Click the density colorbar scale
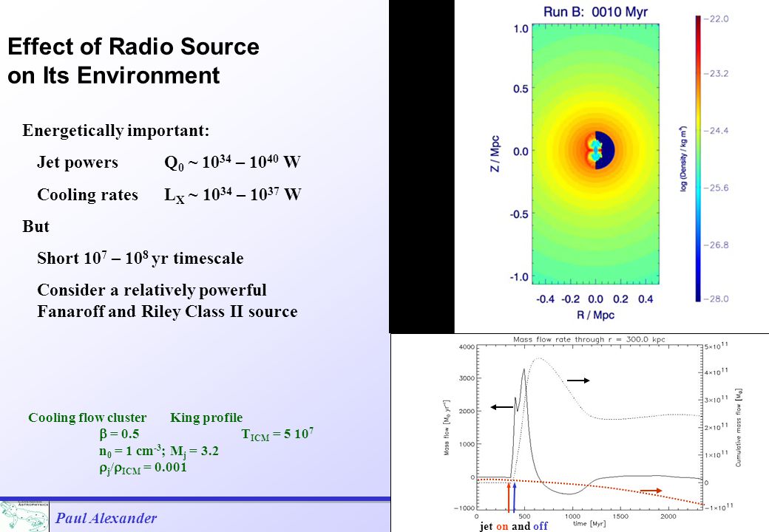Viewport: 769px width, 532px height. (698, 158)
